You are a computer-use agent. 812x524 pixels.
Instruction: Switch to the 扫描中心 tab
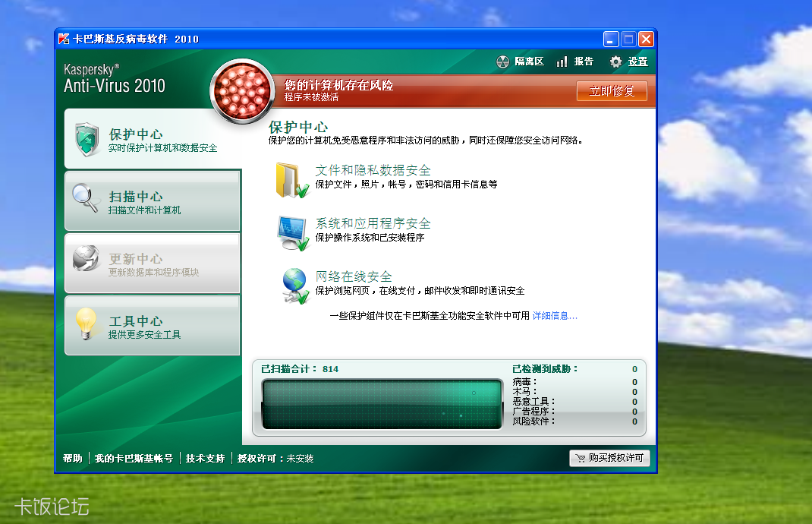point(152,199)
